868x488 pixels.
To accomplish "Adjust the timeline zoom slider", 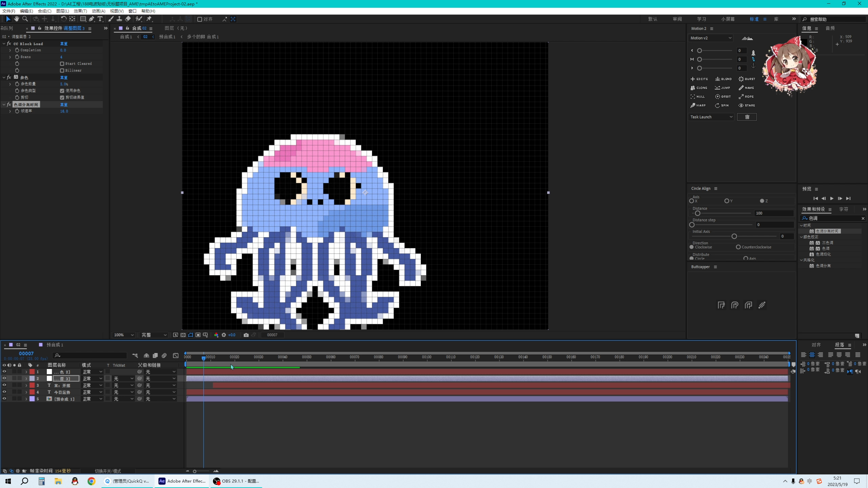I will pyautogui.click(x=195, y=471).
